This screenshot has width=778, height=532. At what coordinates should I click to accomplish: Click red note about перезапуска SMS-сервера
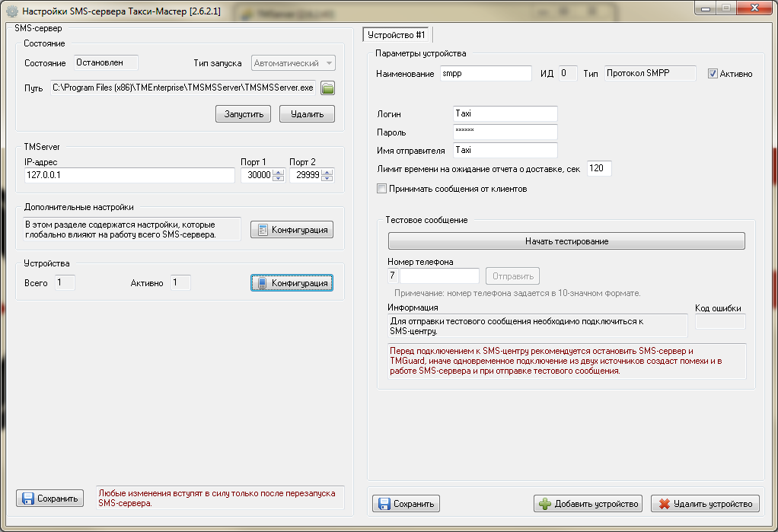tap(220, 498)
